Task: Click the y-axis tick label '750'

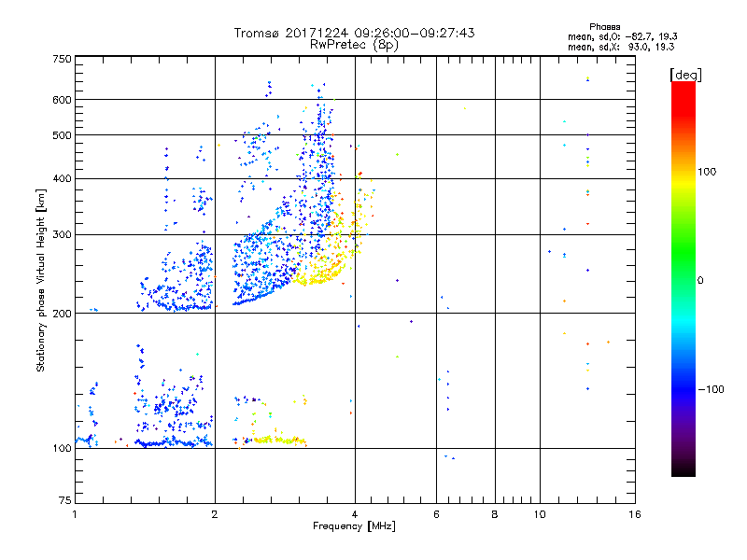Action: [62, 59]
